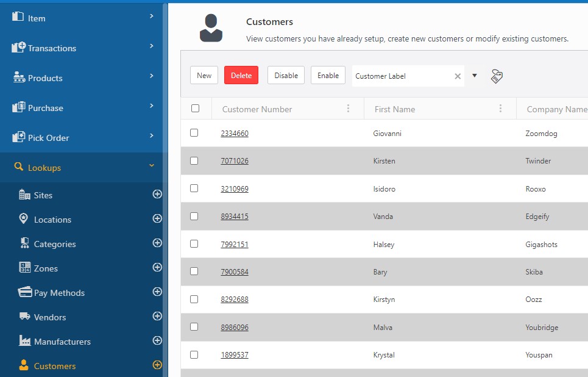Click the plus icon next to Categories
Screen dimensions: 588x377
coord(157,243)
